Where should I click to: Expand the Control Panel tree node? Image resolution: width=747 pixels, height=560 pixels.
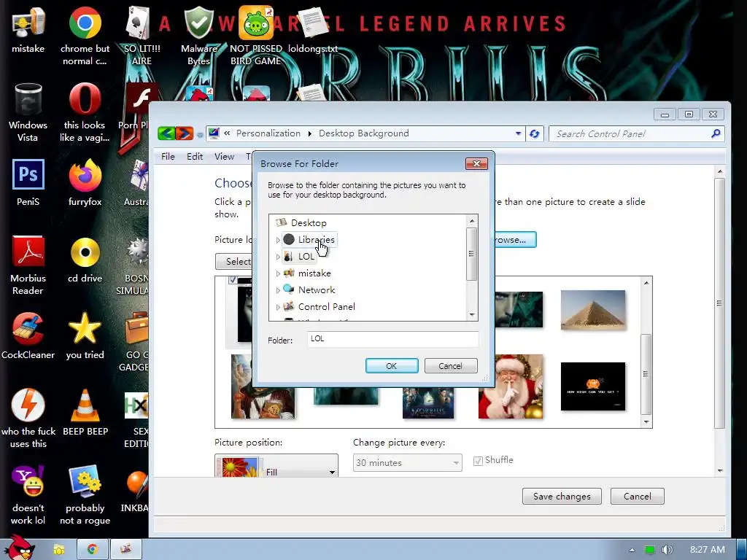pyautogui.click(x=278, y=307)
